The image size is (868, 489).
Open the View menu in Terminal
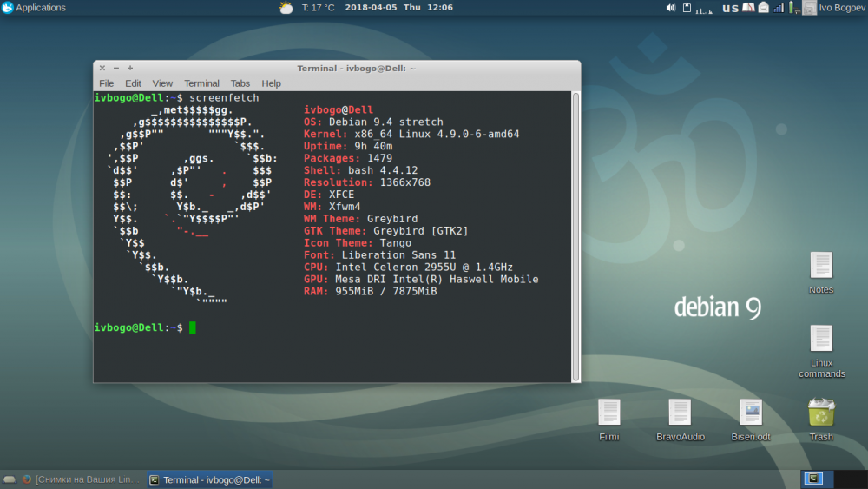pos(162,83)
